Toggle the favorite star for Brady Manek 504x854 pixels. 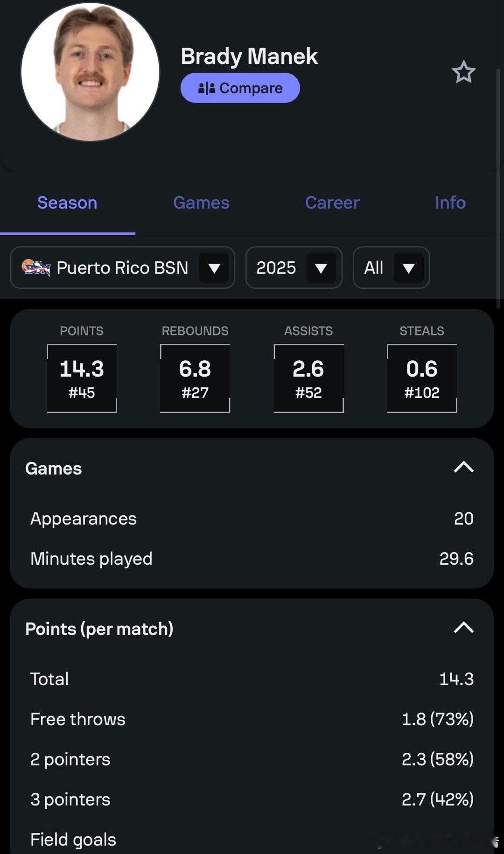click(x=463, y=72)
